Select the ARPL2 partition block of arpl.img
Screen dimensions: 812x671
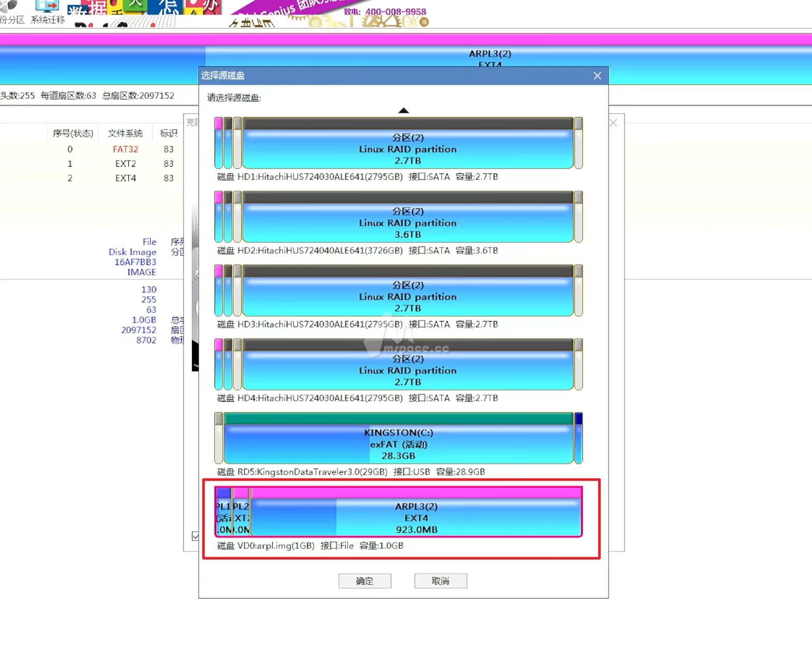pyautogui.click(x=241, y=512)
